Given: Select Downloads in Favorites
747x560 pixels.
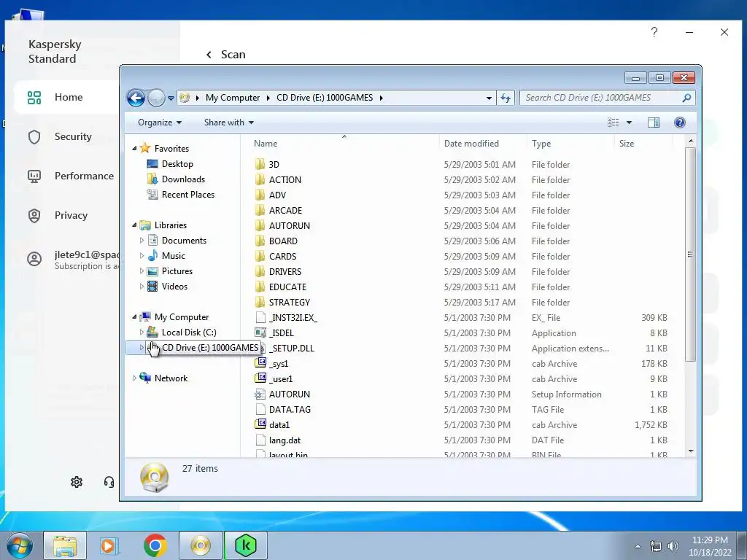Looking at the screenshot, I should tap(183, 179).
